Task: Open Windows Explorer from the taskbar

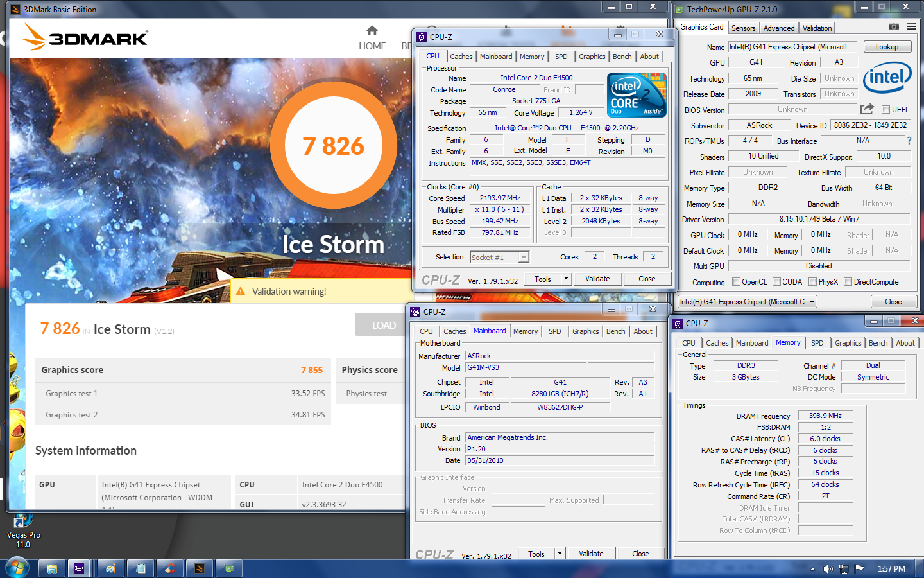Action: point(52,568)
